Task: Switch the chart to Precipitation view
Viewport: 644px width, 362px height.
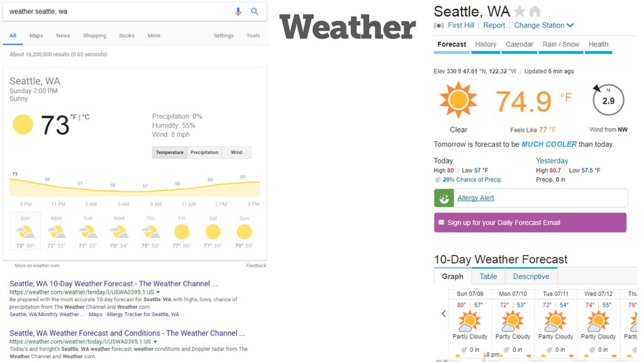Action: pyautogui.click(x=204, y=152)
